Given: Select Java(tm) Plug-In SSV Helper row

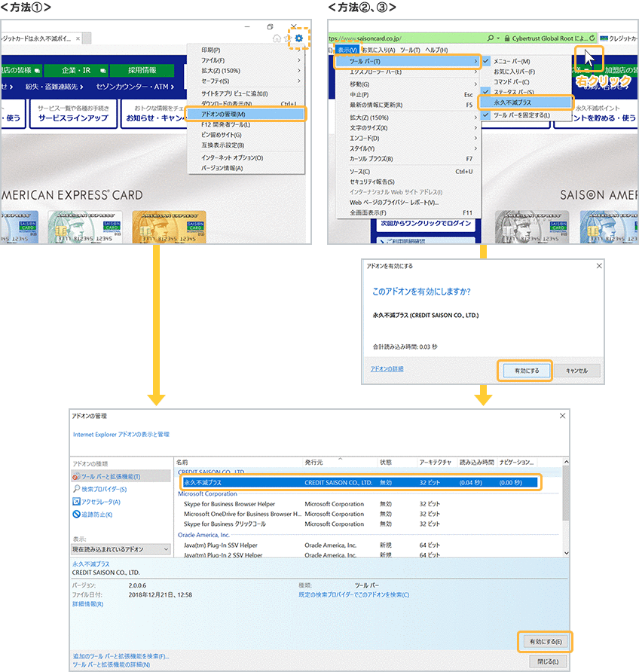Looking at the screenshot, I should coord(360,545).
